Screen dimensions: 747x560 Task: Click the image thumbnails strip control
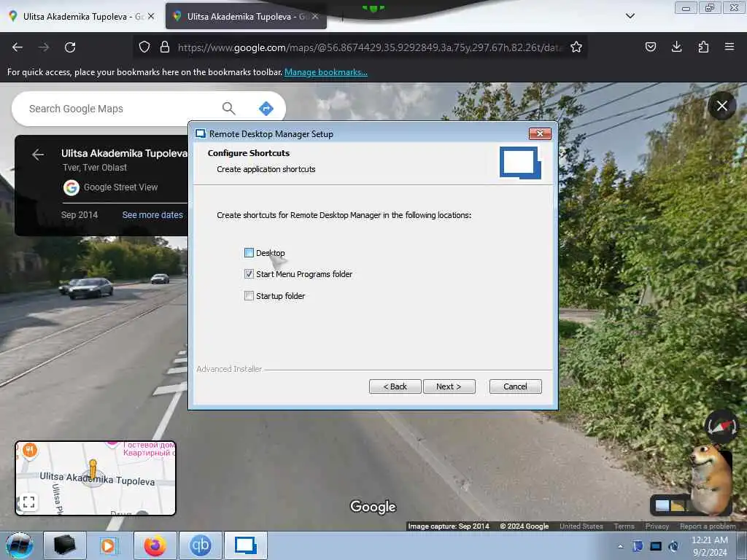(671, 506)
